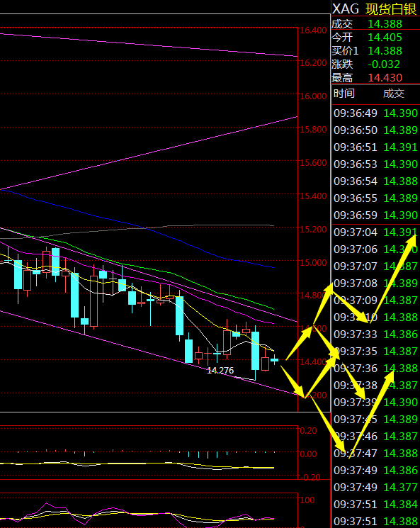Select the 09:37:49 tick priced 14.386

pyautogui.click(x=375, y=470)
